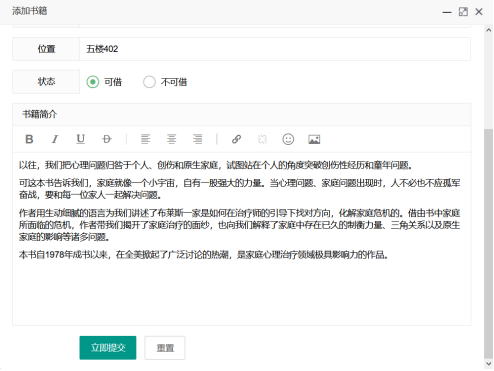The height and width of the screenshot is (371, 494).
Task: Reset the form with 重置 button
Action: coord(165,348)
